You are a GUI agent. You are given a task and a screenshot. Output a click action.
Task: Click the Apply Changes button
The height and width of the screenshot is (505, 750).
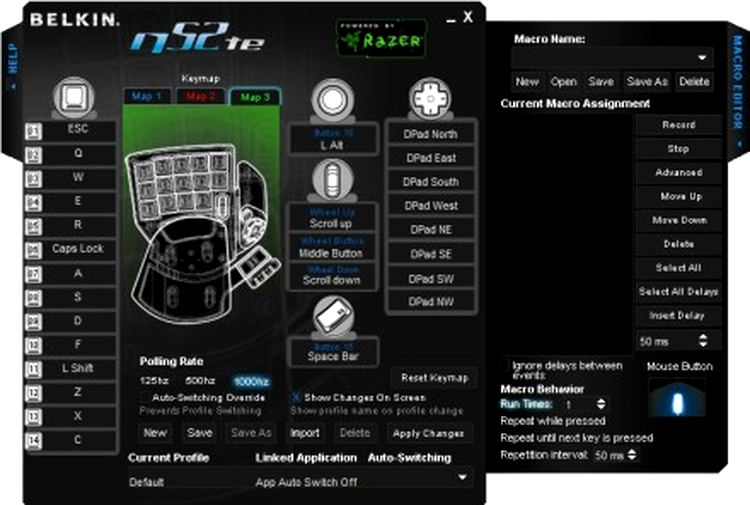(428, 433)
